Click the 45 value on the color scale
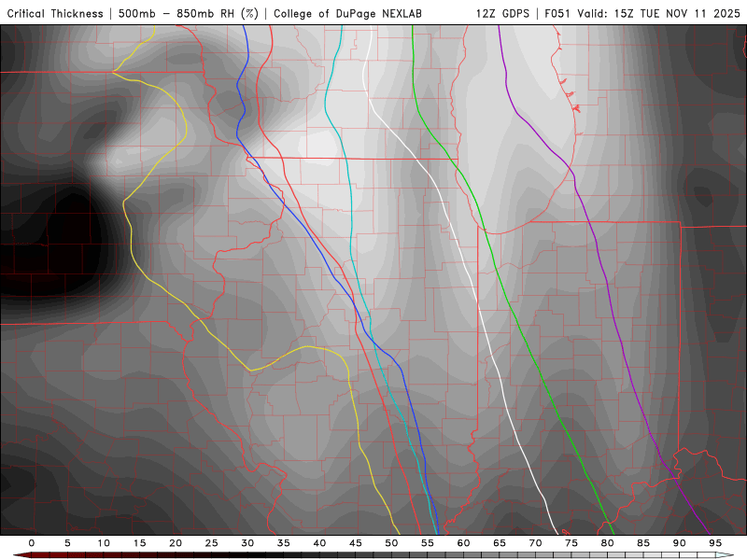Viewport: 747px width, 560px height. 356,543
